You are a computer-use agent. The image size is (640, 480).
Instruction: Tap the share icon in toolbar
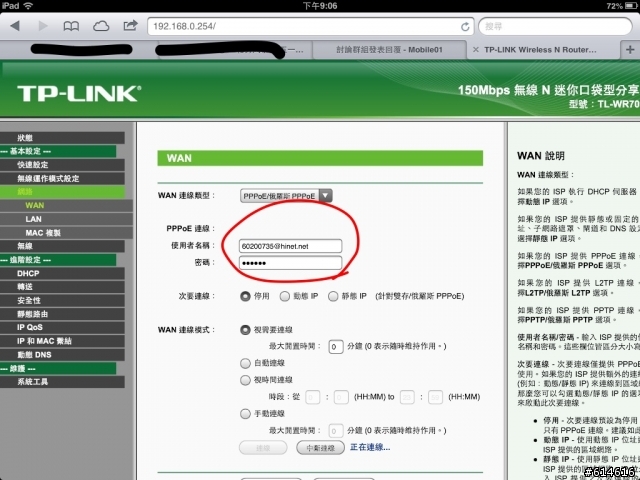(x=131, y=26)
